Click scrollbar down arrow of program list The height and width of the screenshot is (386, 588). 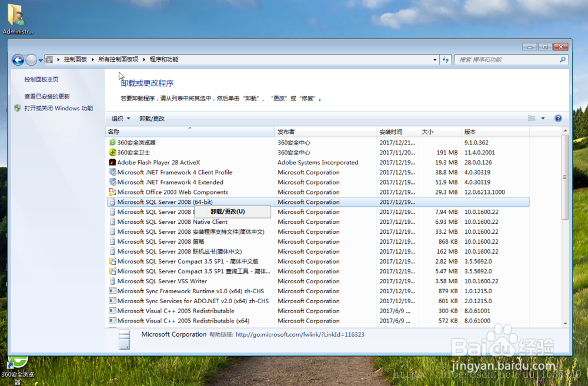(565, 323)
